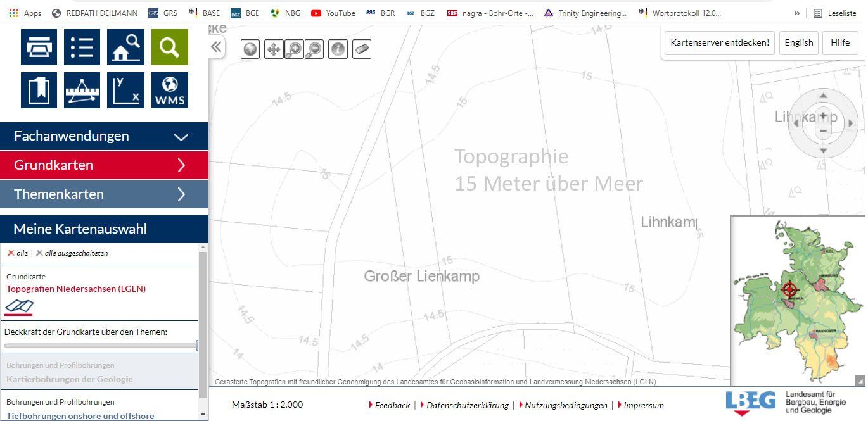Pan map east with compass arrow
The width and height of the screenshot is (868, 421).
click(x=851, y=123)
